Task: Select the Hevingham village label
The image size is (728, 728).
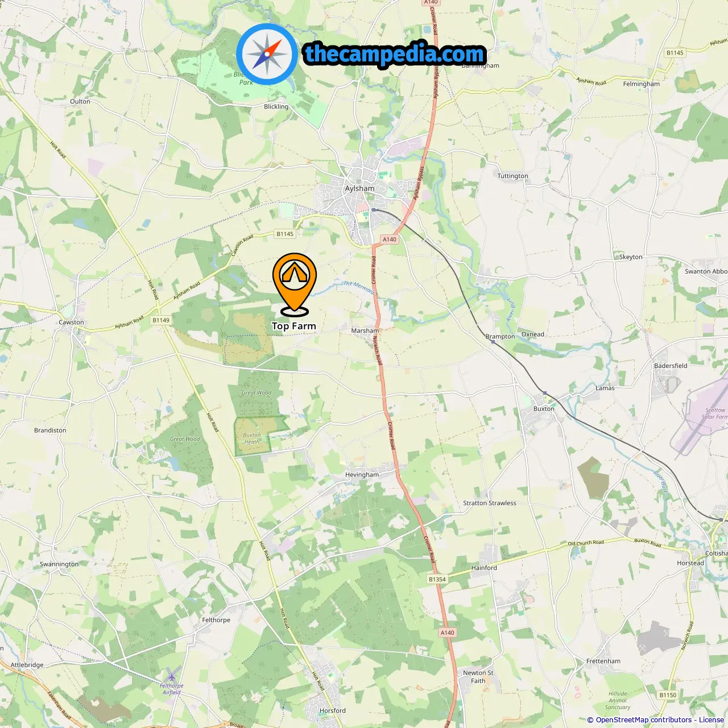Action: tap(362, 475)
